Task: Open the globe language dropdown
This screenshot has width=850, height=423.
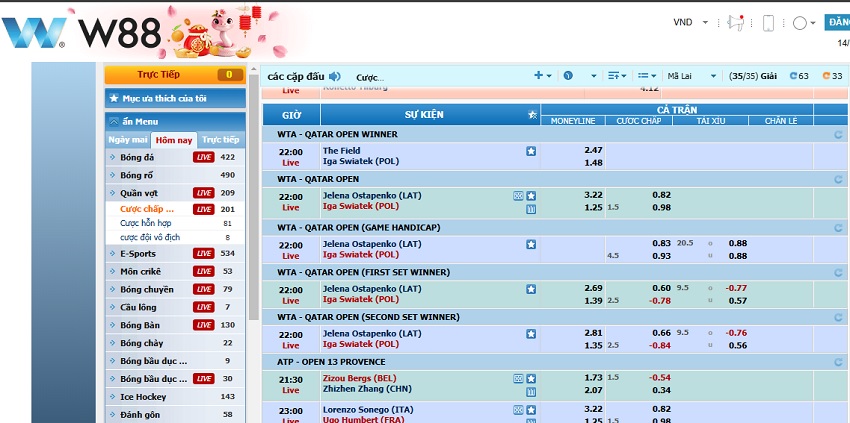Action: point(804,23)
